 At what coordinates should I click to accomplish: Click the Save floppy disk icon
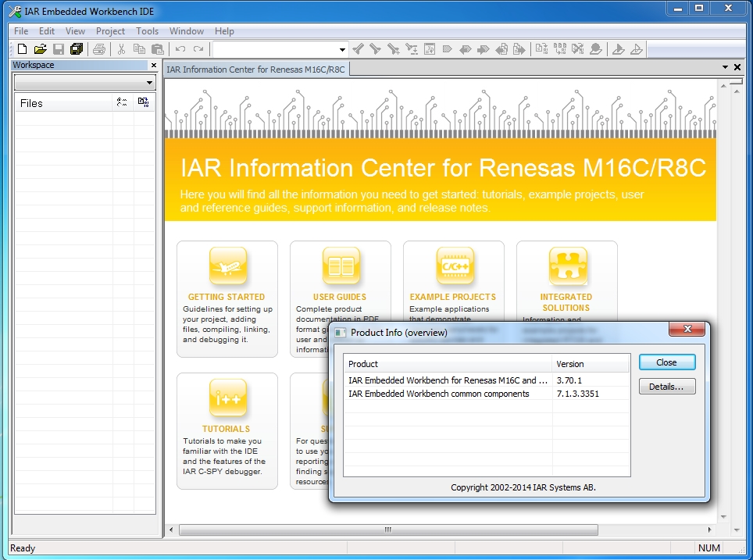[x=59, y=49]
